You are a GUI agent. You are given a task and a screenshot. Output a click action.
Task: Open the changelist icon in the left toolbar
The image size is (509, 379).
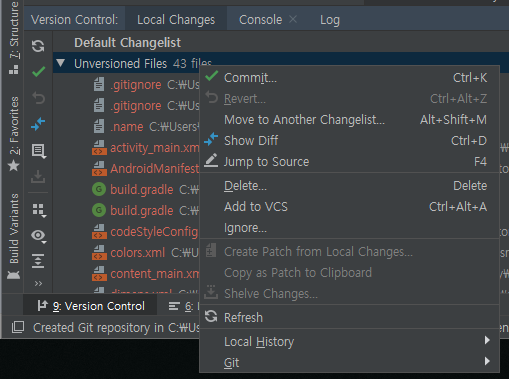pos(38,151)
